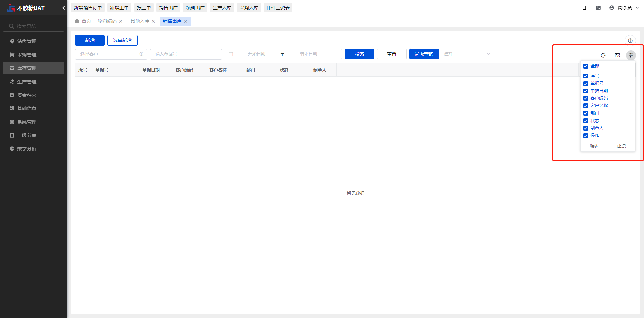Click the 数字分析 pie chart icon
The image size is (644, 318).
pyautogui.click(x=12, y=149)
